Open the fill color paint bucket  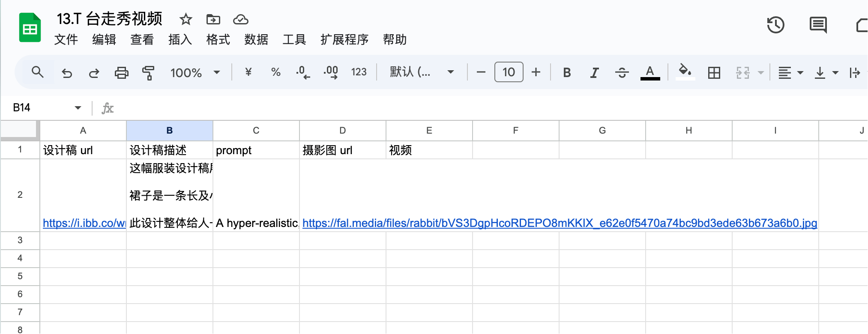(x=685, y=72)
